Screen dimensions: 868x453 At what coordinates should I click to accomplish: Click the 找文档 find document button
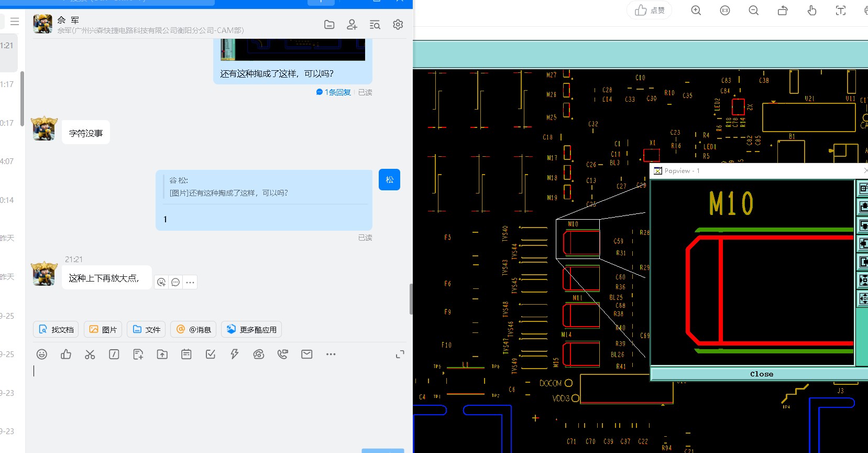click(56, 329)
